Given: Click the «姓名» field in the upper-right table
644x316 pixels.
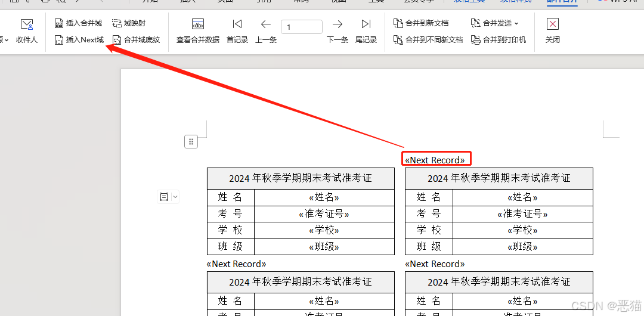Looking at the screenshot, I should pyautogui.click(x=523, y=198).
